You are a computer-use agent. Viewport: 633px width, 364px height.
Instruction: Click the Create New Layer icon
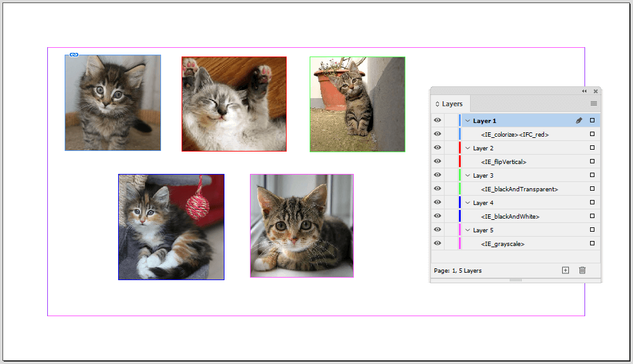click(565, 270)
